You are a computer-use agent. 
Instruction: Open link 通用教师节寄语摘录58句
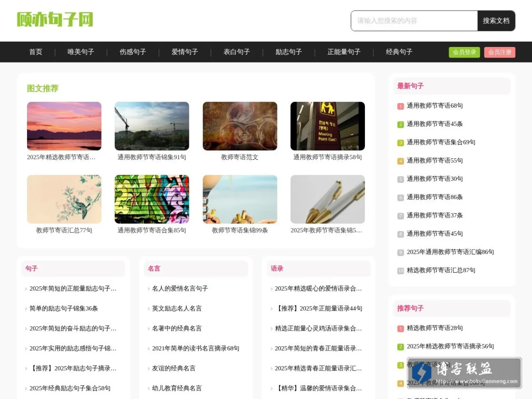(328, 157)
